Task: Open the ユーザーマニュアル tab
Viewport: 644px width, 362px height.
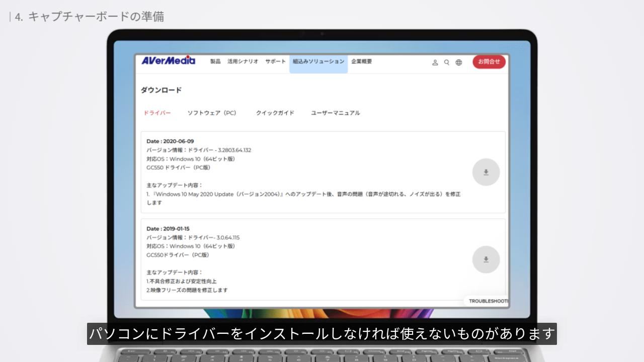Action: pyautogui.click(x=335, y=113)
